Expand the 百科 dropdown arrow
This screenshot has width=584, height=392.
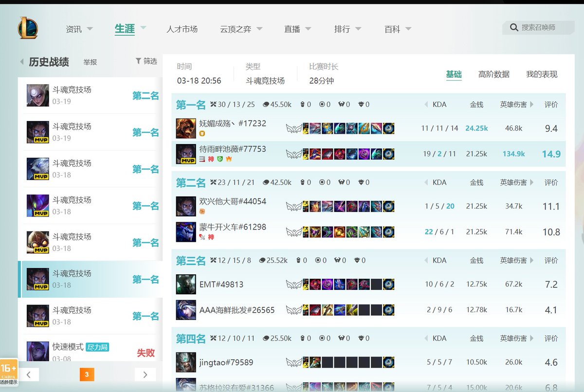click(x=408, y=29)
